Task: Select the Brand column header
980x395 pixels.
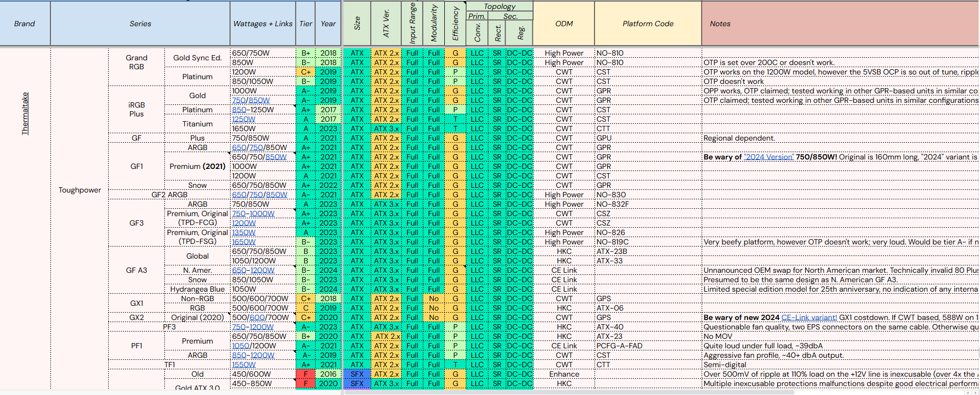Action: click(25, 24)
